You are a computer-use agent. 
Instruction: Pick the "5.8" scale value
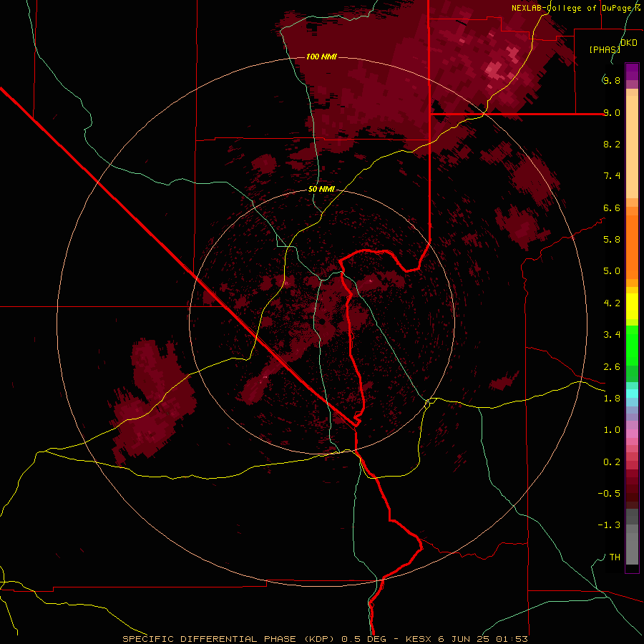[612, 240]
